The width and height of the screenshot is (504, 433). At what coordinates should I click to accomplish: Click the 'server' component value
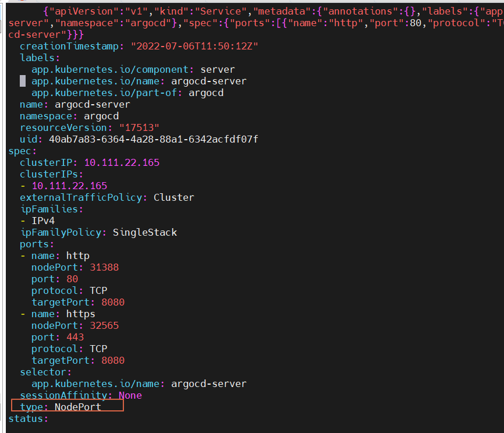coord(218,70)
